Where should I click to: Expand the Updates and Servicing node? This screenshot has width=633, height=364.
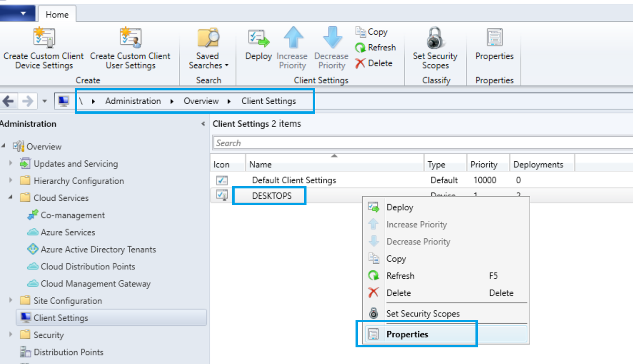coord(11,164)
